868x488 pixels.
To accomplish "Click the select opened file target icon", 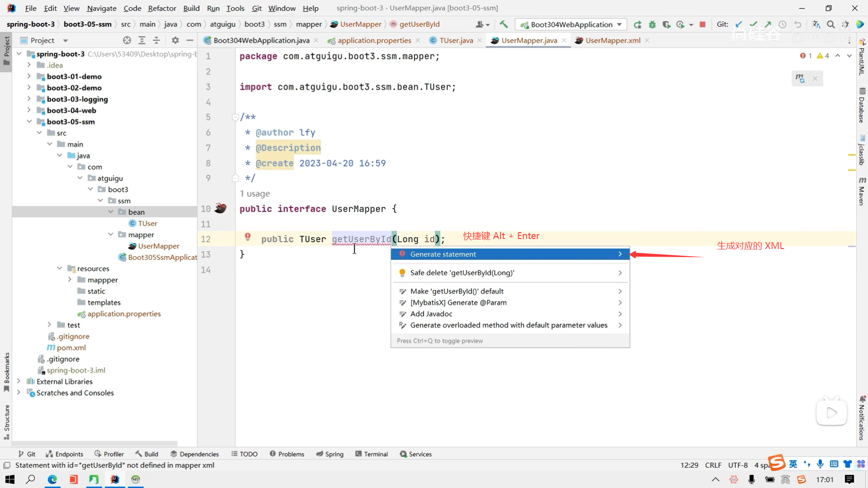I will click(x=127, y=40).
